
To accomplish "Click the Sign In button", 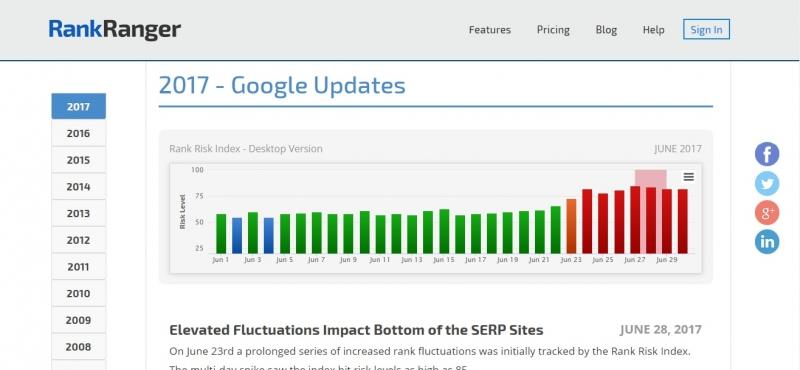I will 706,30.
